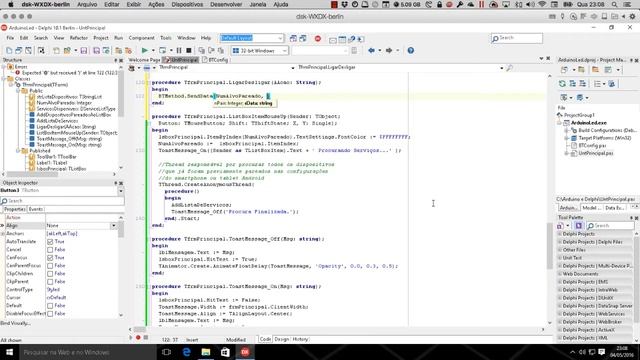Click the Bind Visually link
Viewport: 640px width, 360px height.
[16, 324]
